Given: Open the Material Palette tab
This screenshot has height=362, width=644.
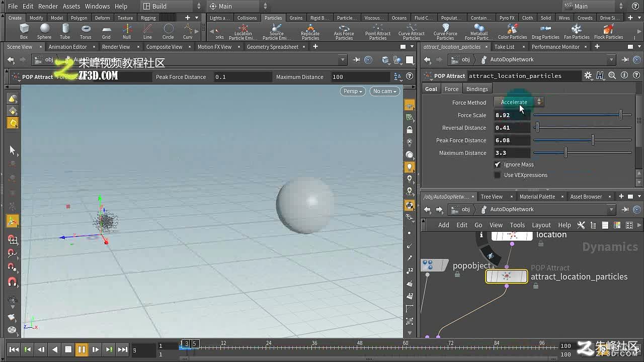Looking at the screenshot, I should pyautogui.click(x=537, y=197).
